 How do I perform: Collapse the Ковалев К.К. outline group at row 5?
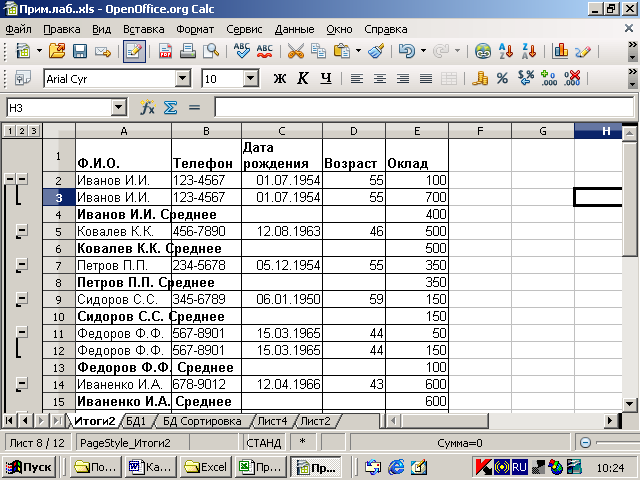[22, 230]
